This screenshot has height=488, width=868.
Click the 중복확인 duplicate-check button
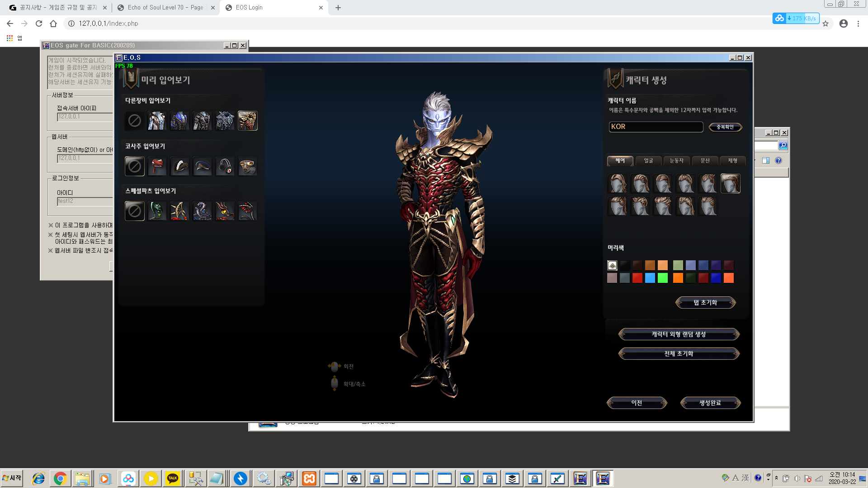point(725,127)
